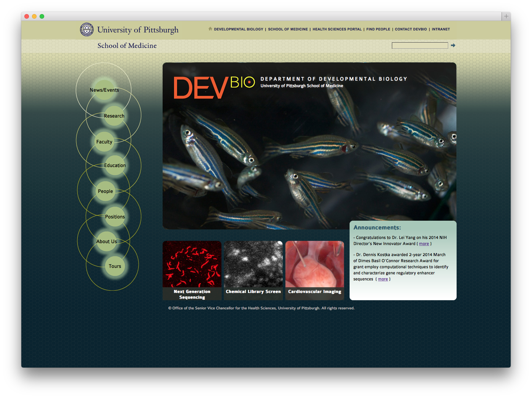Open Health Sciences Portal nav link
This screenshot has height=398, width=532.
337,29
